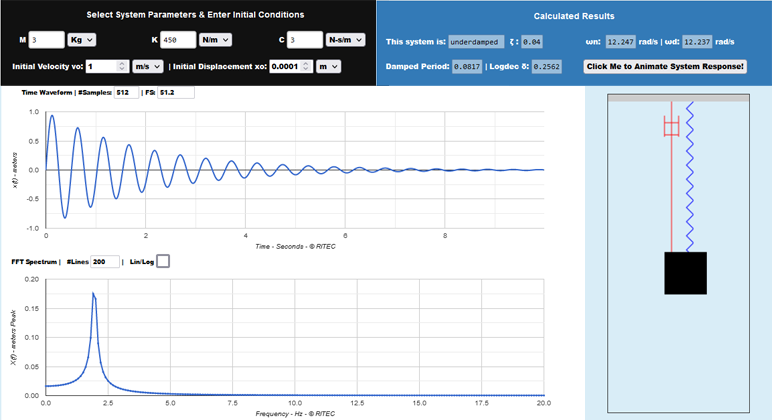The image size is (772, 420).
Task: Click the damping ratio ζ result field
Action: coord(532,42)
